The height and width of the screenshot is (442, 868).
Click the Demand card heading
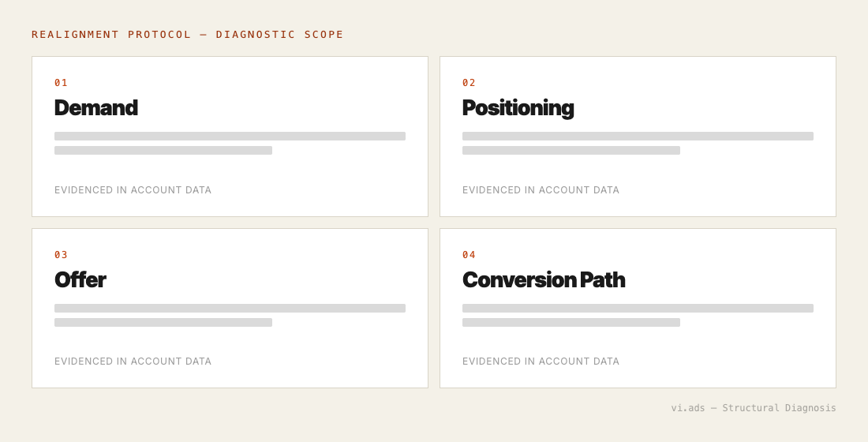95,108
